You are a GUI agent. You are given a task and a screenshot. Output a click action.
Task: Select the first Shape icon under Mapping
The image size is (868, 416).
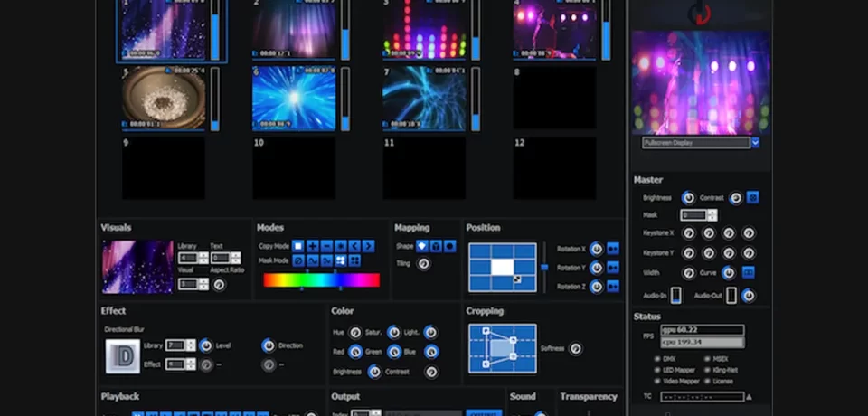(421, 245)
